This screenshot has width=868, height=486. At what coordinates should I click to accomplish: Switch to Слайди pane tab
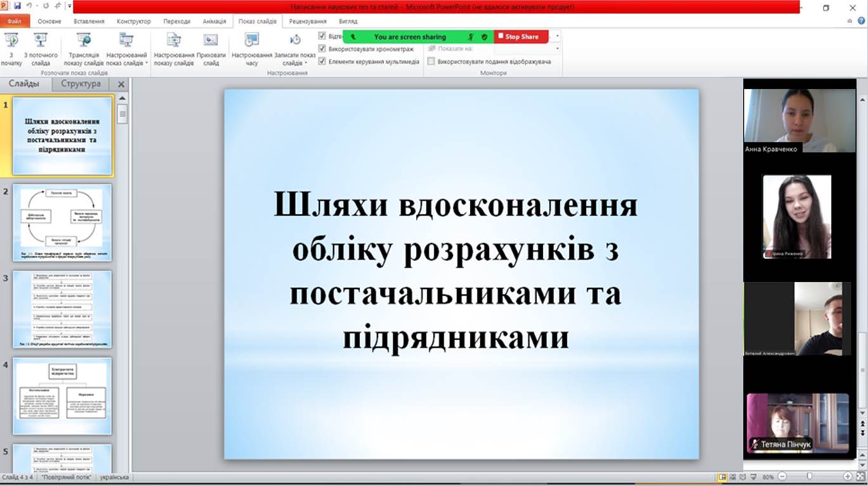click(x=24, y=84)
